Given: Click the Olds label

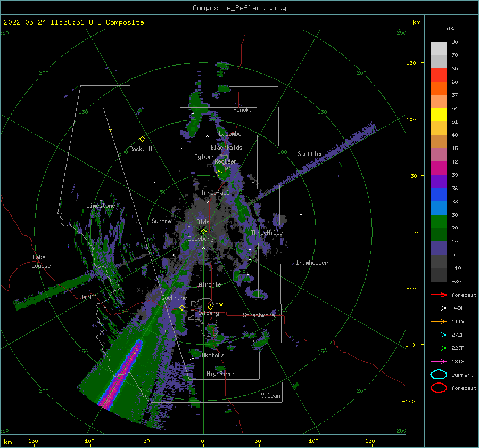Looking at the screenshot, I should click(203, 222).
